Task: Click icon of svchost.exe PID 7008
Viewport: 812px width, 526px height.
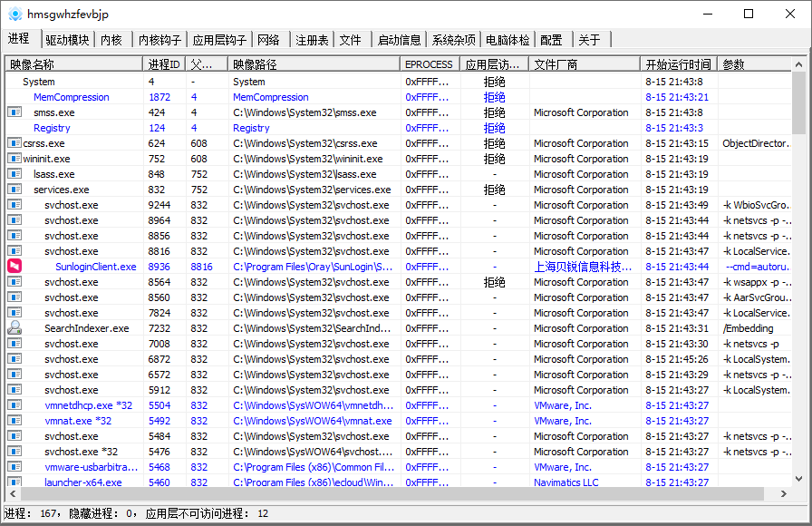Action: click(14, 344)
